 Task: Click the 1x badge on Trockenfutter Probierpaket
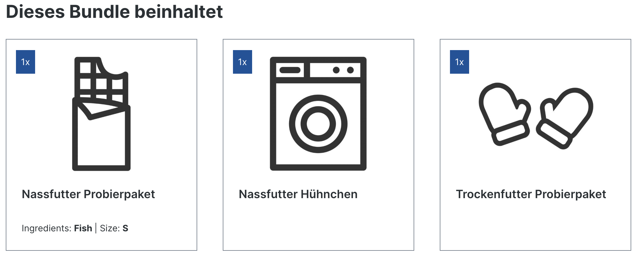[x=460, y=62]
